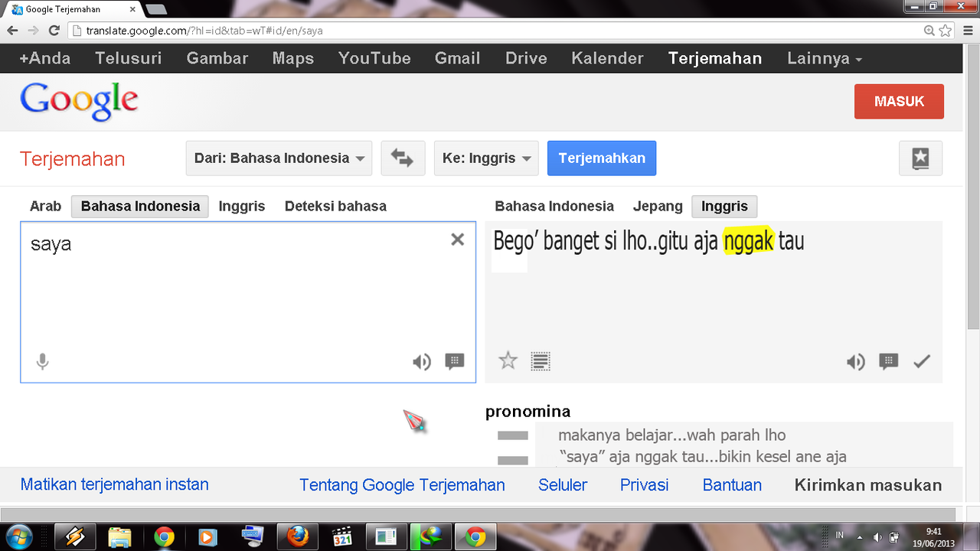Open Tentang Google Terjemahan link
Screen dimensions: 980x551
click(402, 484)
